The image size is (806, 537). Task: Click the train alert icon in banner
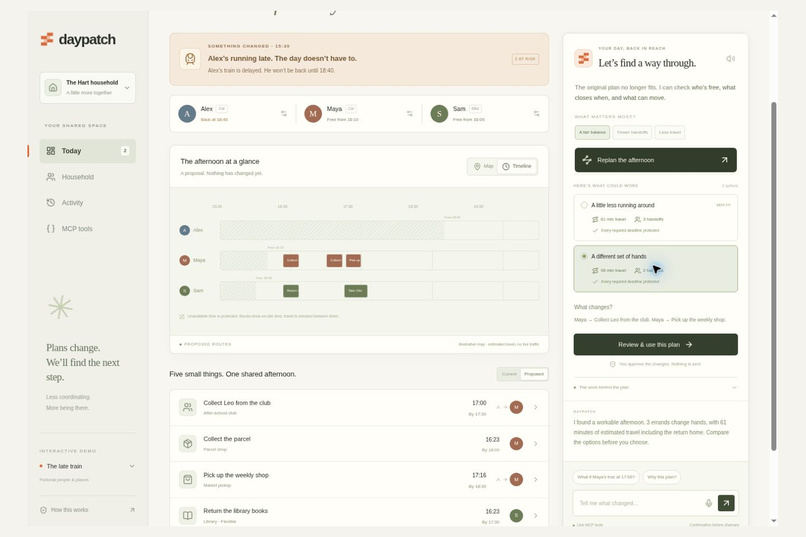tap(190, 59)
